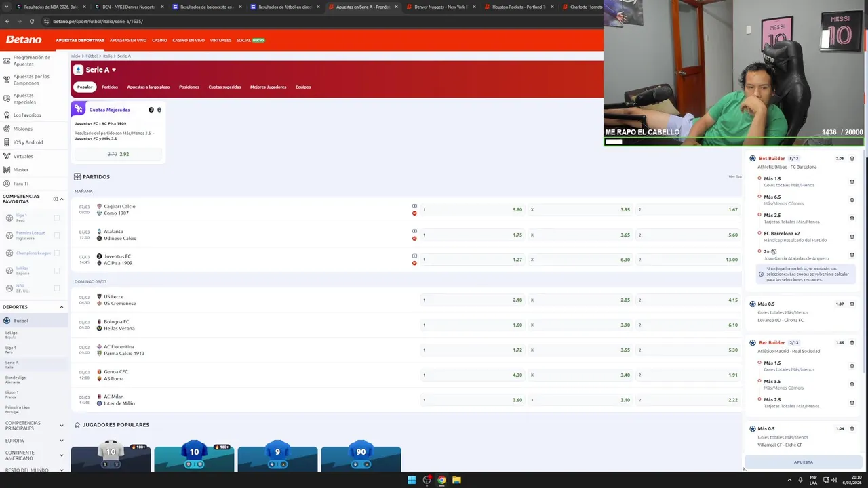
Task: Open the iOS y Android phone icon
Action: [x=6, y=142]
